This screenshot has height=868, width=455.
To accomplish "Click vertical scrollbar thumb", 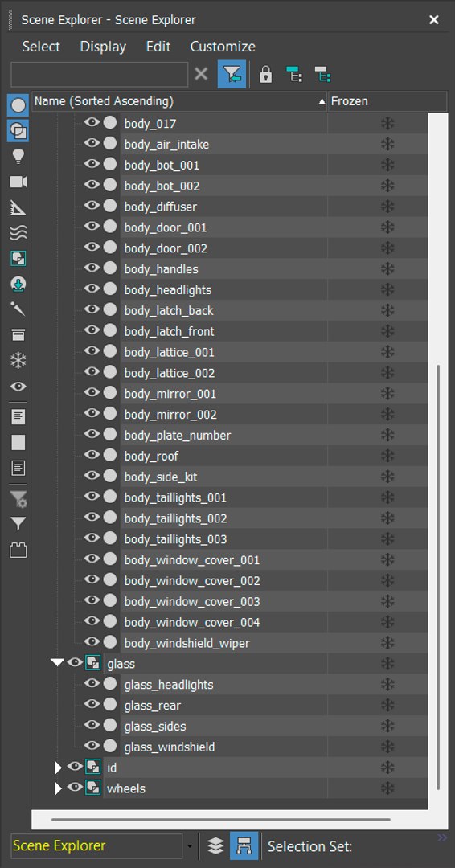I will click(438, 577).
